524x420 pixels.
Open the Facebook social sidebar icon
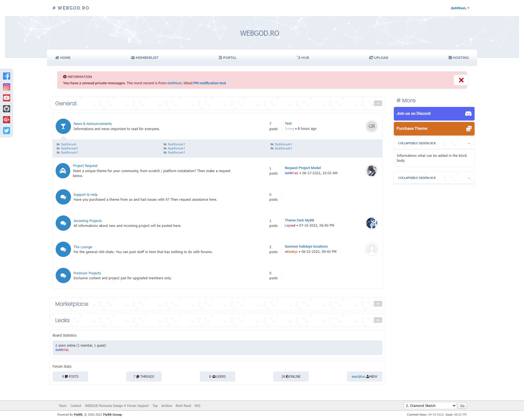click(7, 76)
